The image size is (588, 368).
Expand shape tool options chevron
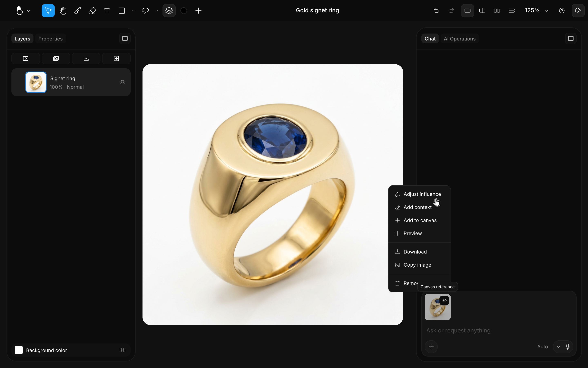click(133, 11)
